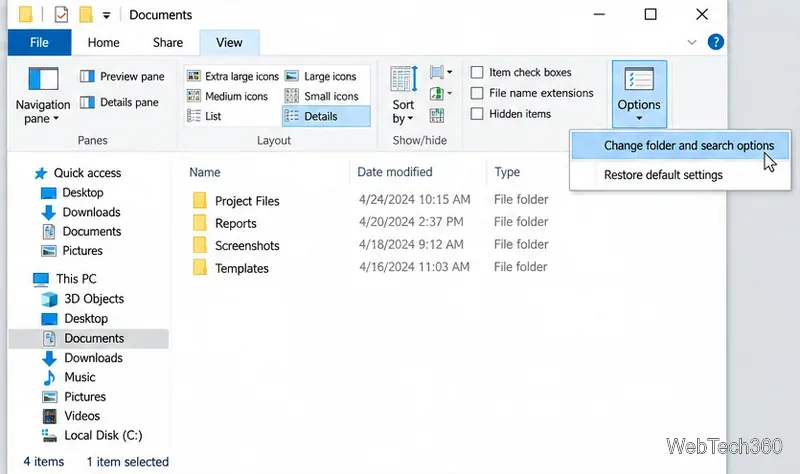Open the Add columns dropdown
The image size is (800, 474).
coord(441,94)
